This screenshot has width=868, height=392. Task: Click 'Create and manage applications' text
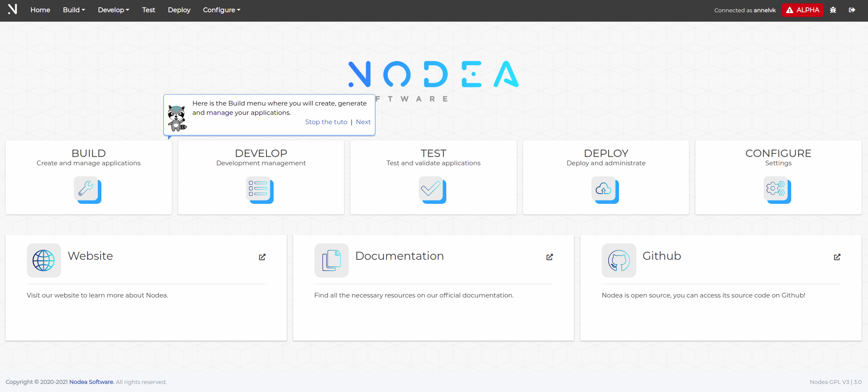tap(88, 163)
